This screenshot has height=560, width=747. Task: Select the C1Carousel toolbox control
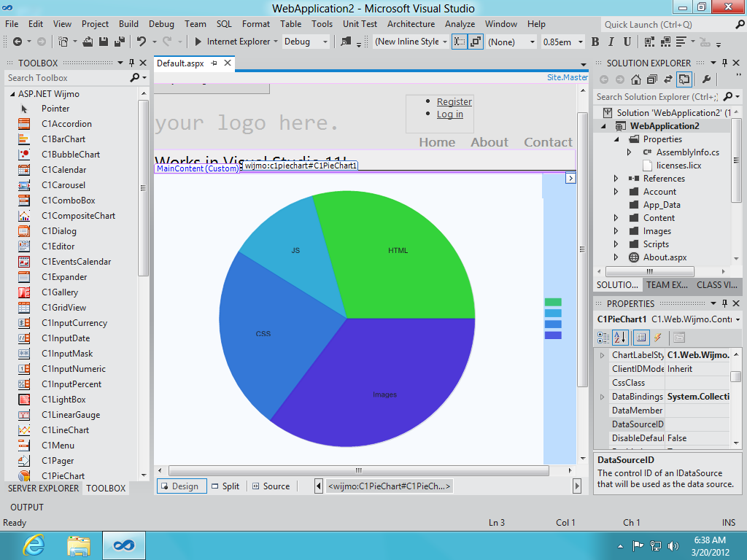point(63,184)
